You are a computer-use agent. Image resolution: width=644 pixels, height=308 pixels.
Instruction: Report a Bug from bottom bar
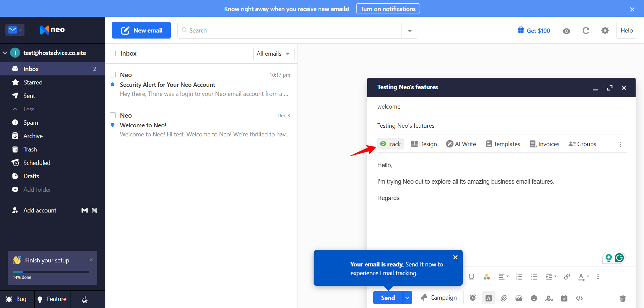click(x=16, y=299)
